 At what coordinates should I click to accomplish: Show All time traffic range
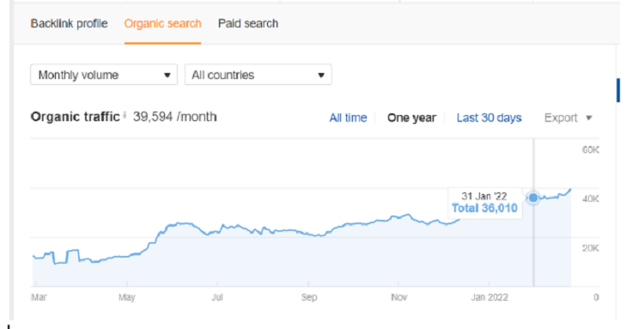coord(348,118)
